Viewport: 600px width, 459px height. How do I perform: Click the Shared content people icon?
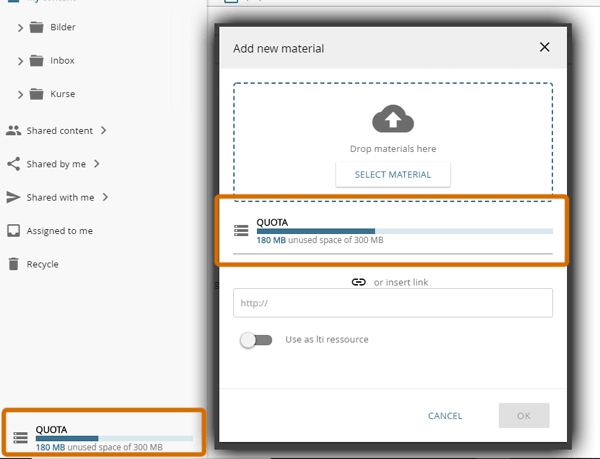coord(14,131)
